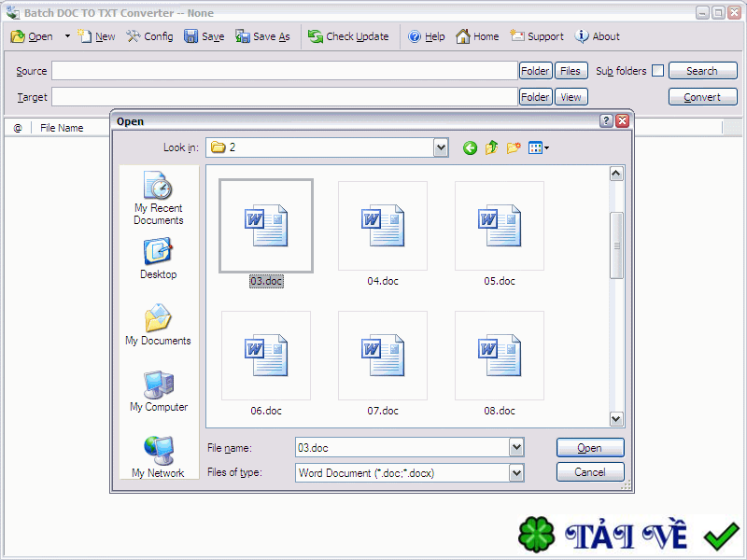Open Support from the toolbar
The width and height of the screenshot is (747, 560).
[x=537, y=36]
